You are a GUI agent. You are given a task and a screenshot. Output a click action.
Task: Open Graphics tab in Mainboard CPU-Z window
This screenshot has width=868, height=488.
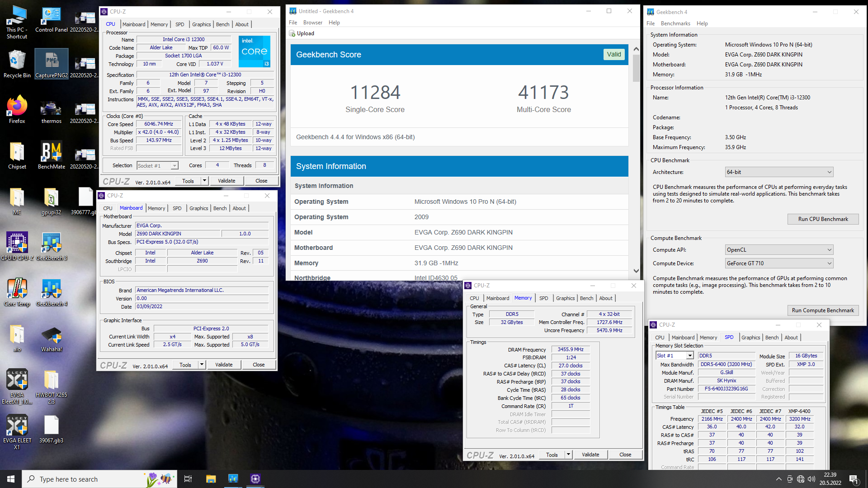pyautogui.click(x=198, y=208)
